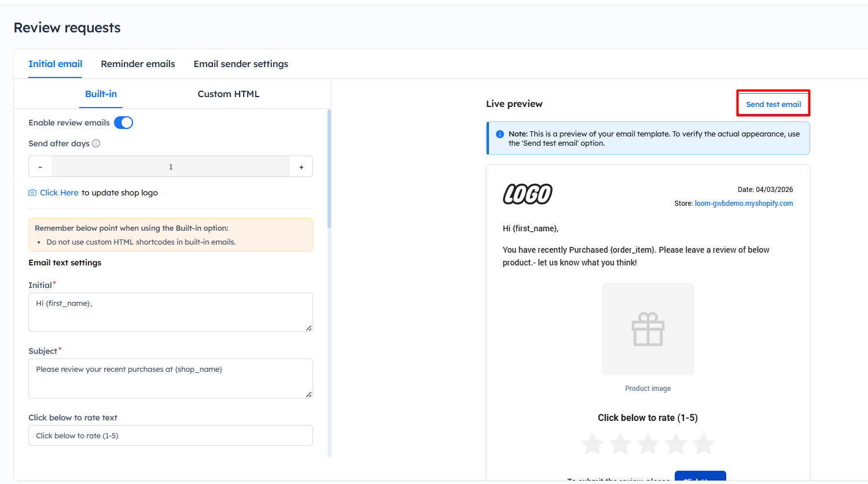The image size is (868, 484).
Task: Click the camera icon before Click Here
Action: click(x=32, y=193)
